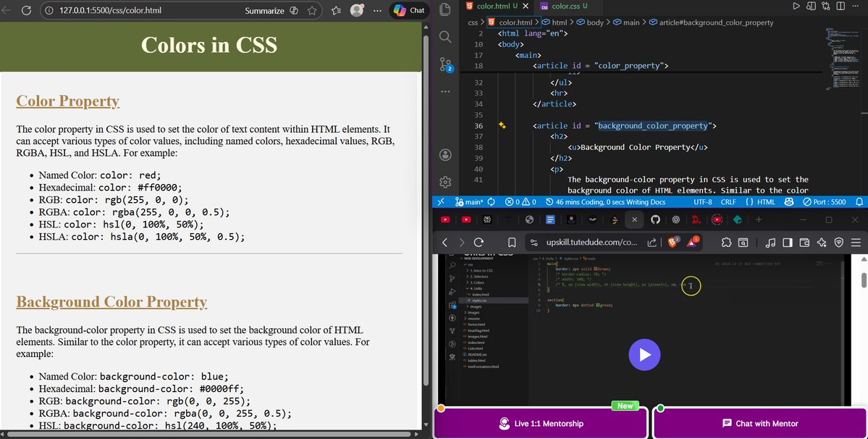Toggle the Brave sidebar panel icon
The height and width of the screenshot is (439, 868).
[x=787, y=243]
